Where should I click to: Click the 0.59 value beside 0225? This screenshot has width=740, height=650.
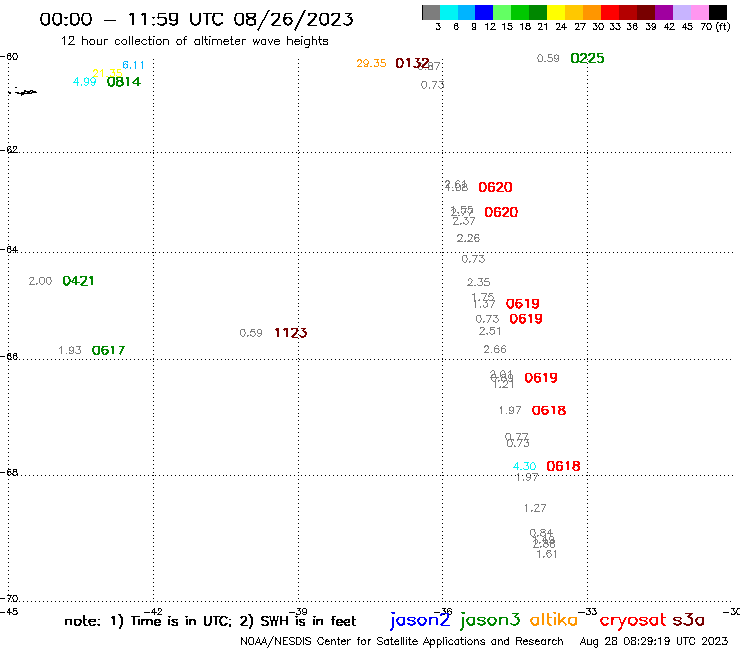click(548, 58)
